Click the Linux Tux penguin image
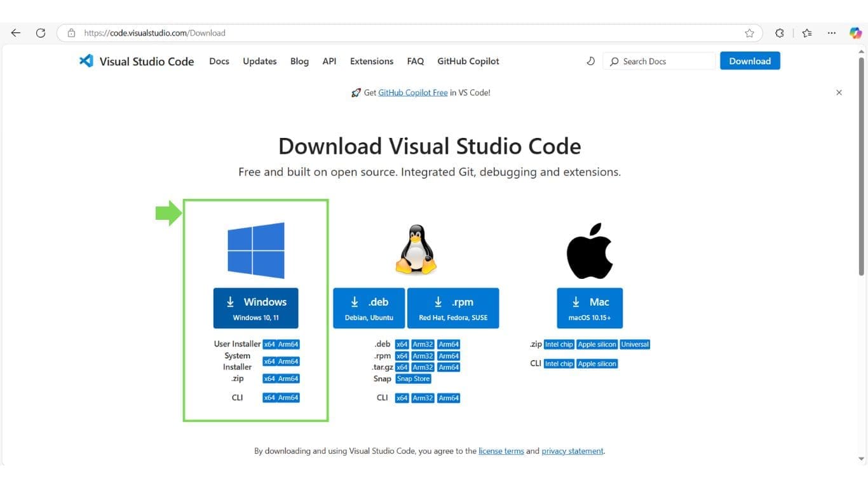The height and width of the screenshot is (488, 868). [416, 250]
